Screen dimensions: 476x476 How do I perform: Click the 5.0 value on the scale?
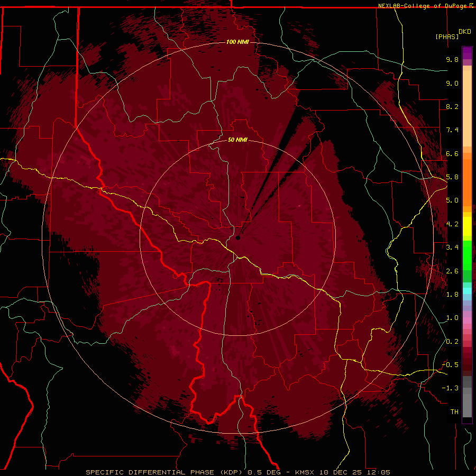click(452, 200)
